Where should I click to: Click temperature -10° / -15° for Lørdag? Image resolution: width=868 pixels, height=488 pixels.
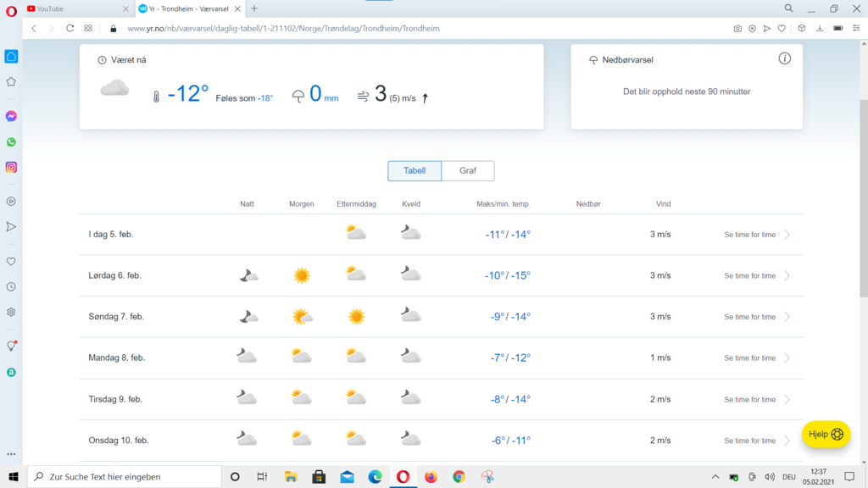pyautogui.click(x=508, y=275)
